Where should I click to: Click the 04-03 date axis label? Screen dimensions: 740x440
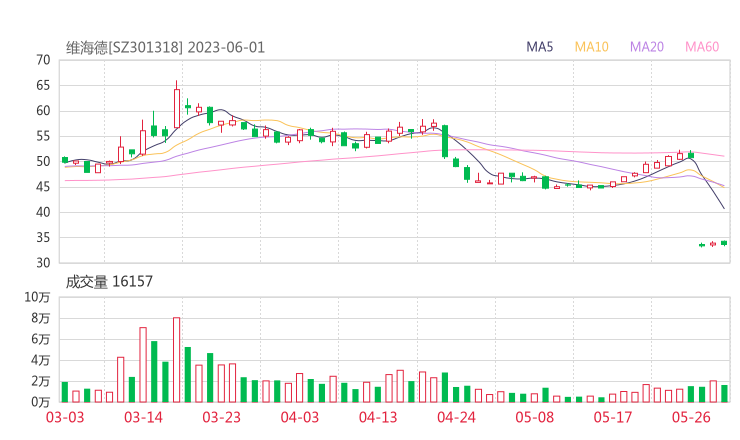[300, 417]
